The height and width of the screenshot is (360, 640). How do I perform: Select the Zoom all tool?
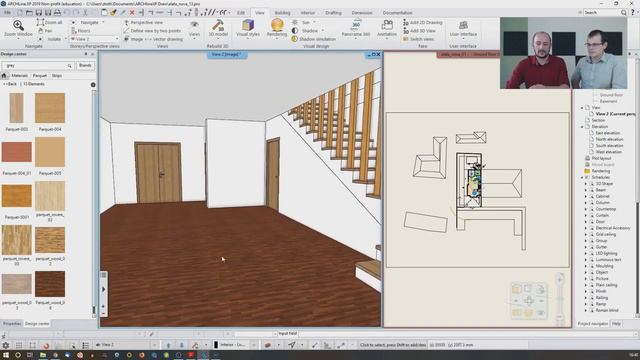(49, 22)
